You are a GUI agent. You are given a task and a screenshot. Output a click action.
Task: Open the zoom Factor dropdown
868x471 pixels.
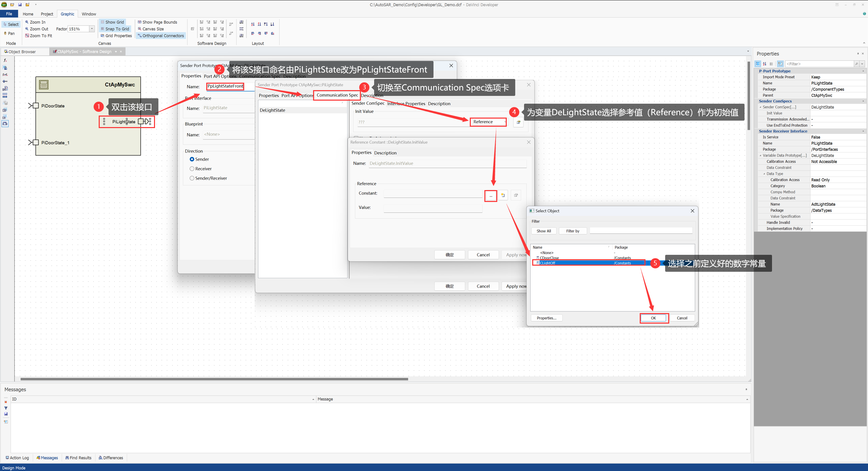tap(92, 29)
